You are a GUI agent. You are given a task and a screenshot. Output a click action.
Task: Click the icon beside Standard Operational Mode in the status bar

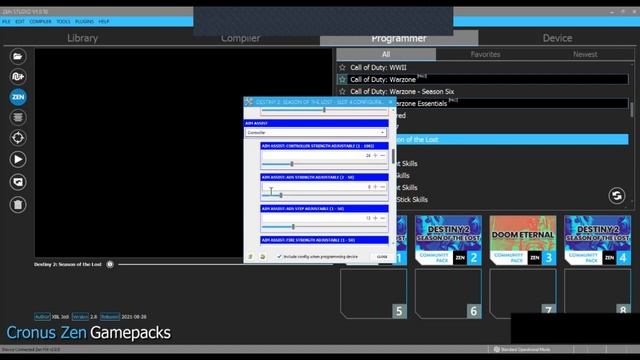(x=496, y=349)
